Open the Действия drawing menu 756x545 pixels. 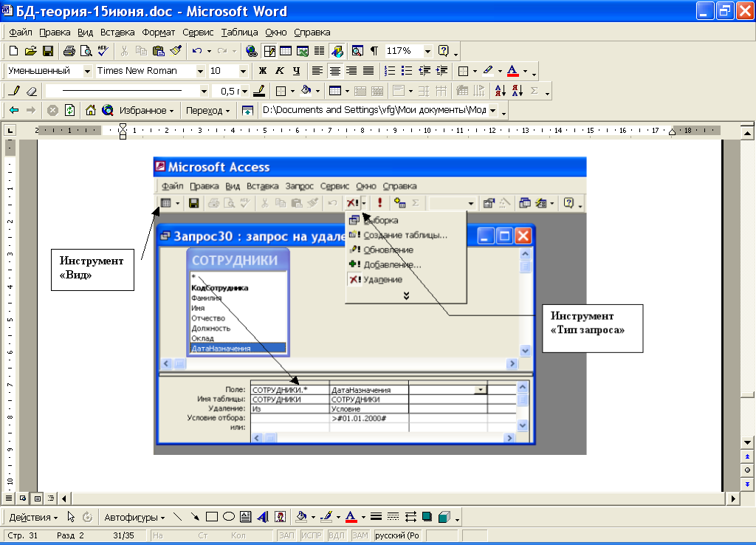(x=33, y=517)
